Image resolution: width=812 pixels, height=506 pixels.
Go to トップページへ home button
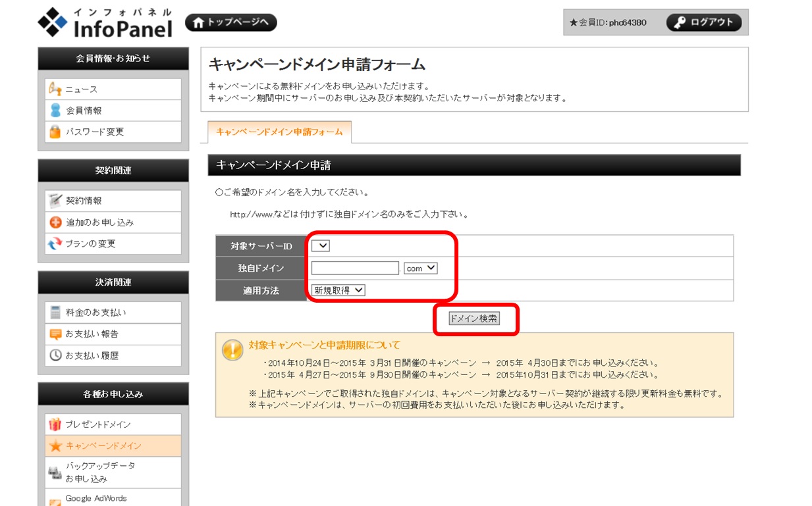[231, 22]
